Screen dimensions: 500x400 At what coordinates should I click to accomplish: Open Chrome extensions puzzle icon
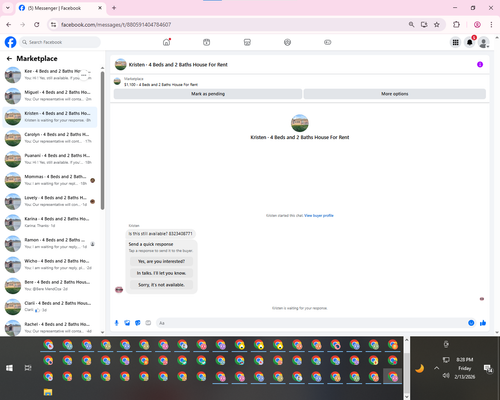pos(456,25)
